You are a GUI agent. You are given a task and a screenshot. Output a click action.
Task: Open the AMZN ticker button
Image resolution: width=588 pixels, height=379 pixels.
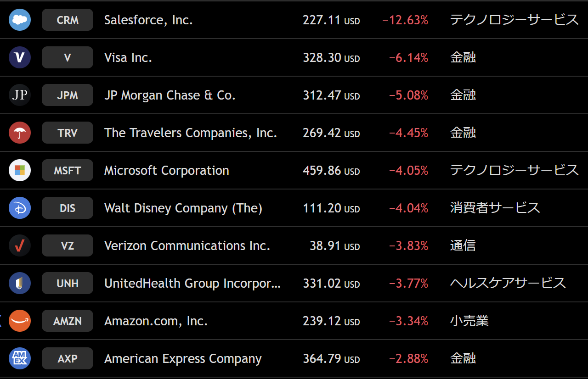tap(68, 321)
